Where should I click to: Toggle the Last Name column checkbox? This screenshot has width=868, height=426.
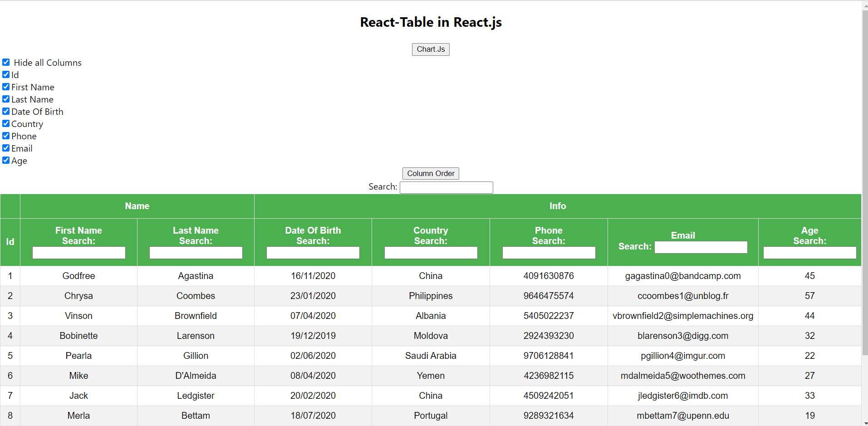pos(6,99)
